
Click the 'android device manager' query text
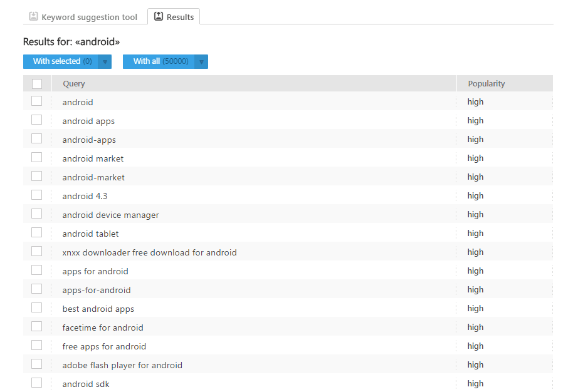[x=111, y=215]
